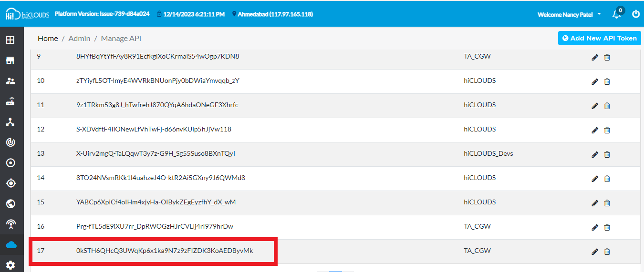Click the power logout icon
This screenshot has width=644, height=272.
coord(636,14)
